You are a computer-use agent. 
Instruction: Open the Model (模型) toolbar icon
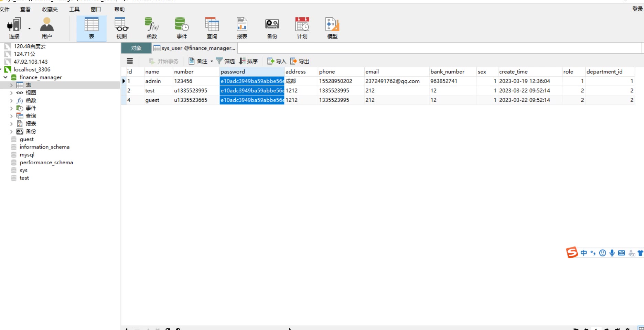pos(332,25)
